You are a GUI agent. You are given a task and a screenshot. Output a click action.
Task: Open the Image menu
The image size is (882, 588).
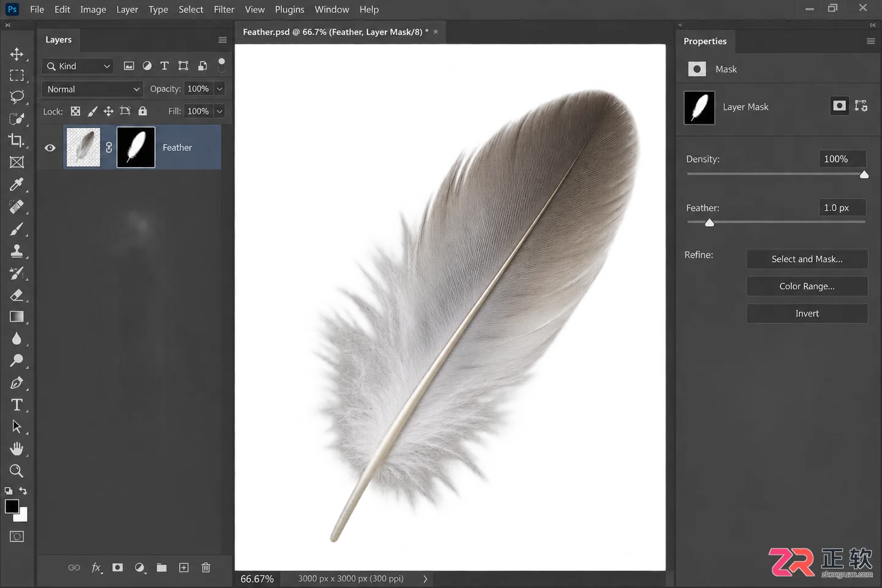point(93,9)
